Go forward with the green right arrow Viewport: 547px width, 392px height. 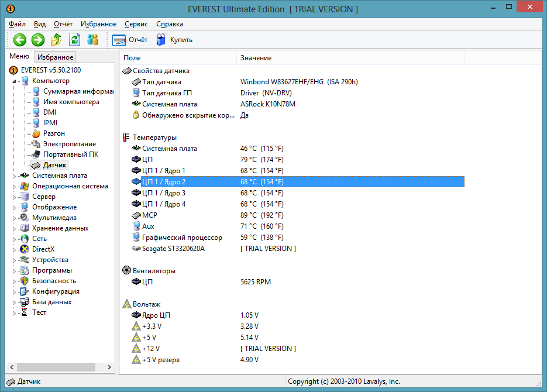point(38,40)
